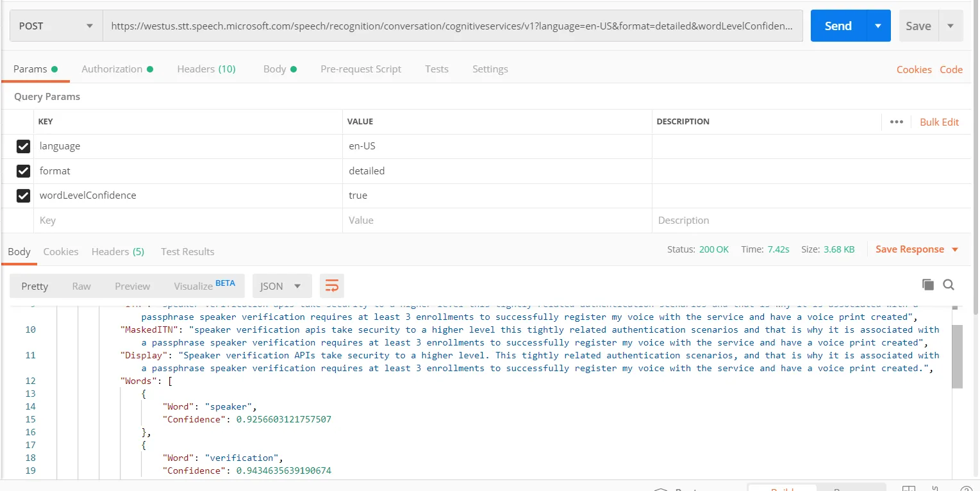
Task: Open the request Body tab
Action: click(280, 69)
